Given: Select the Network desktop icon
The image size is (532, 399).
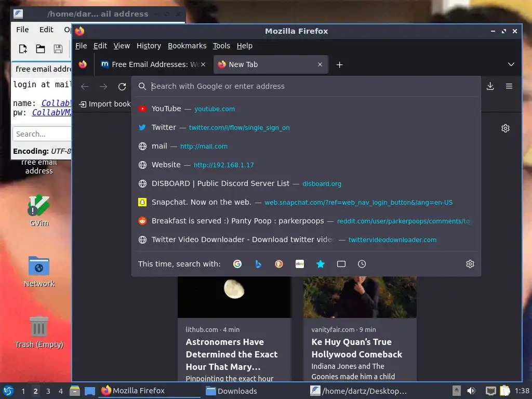Looking at the screenshot, I should [x=39, y=271].
